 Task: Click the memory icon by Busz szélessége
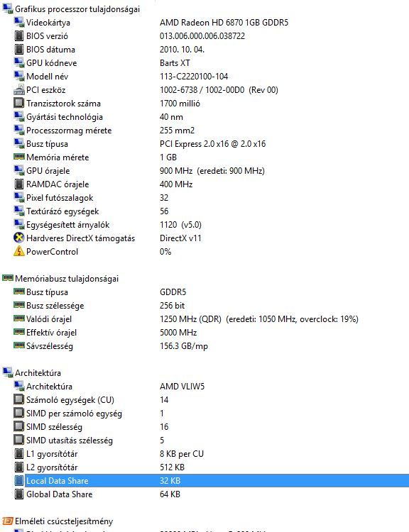coord(19,305)
